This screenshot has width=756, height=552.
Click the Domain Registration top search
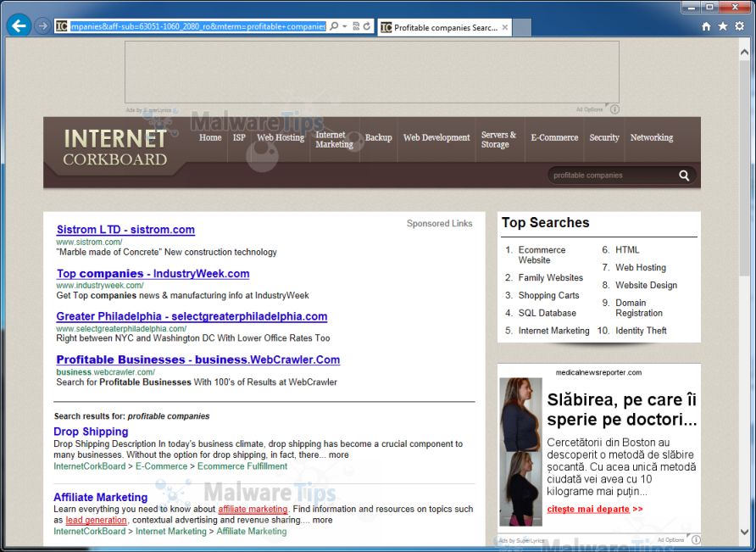coord(639,308)
